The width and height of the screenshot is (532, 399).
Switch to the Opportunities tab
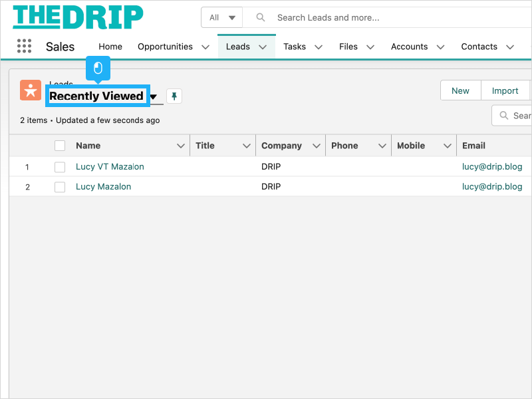coord(165,47)
